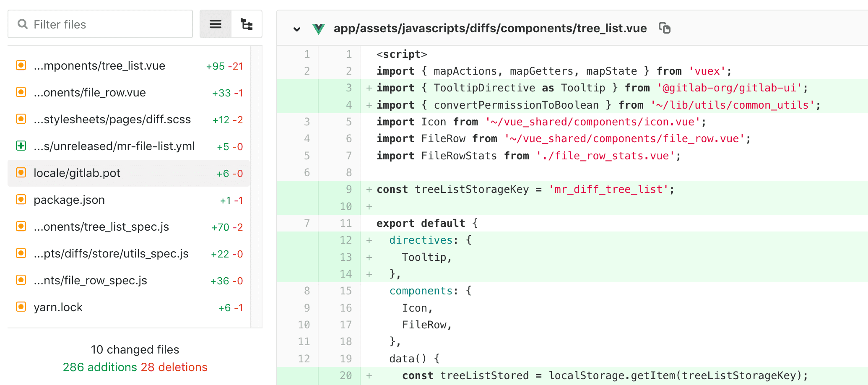Viewport: 868px width, 385px height.
Task: Switch to tree view of changed files
Action: pyautogui.click(x=247, y=24)
